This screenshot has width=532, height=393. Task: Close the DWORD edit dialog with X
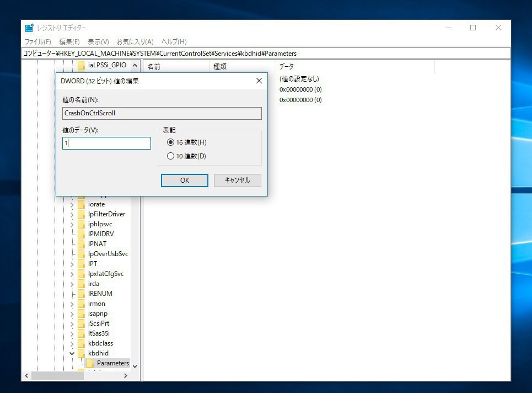(x=259, y=81)
